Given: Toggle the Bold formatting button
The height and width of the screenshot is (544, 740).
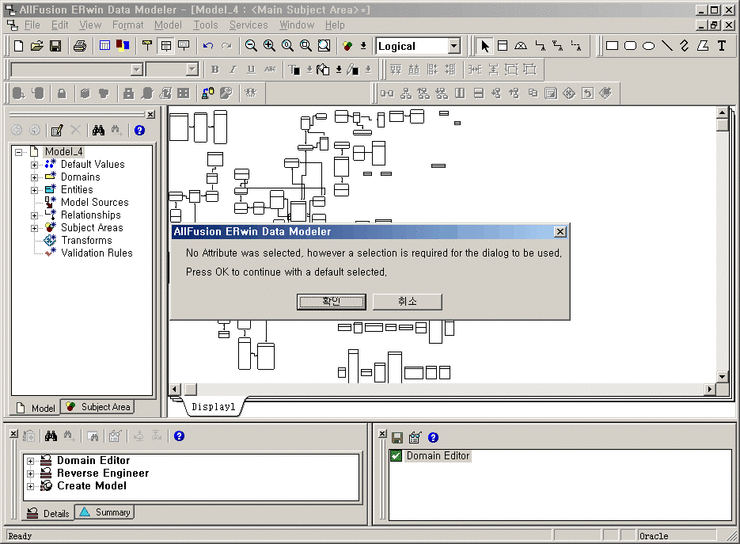Looking at the screenshot, I should (215, 70).
